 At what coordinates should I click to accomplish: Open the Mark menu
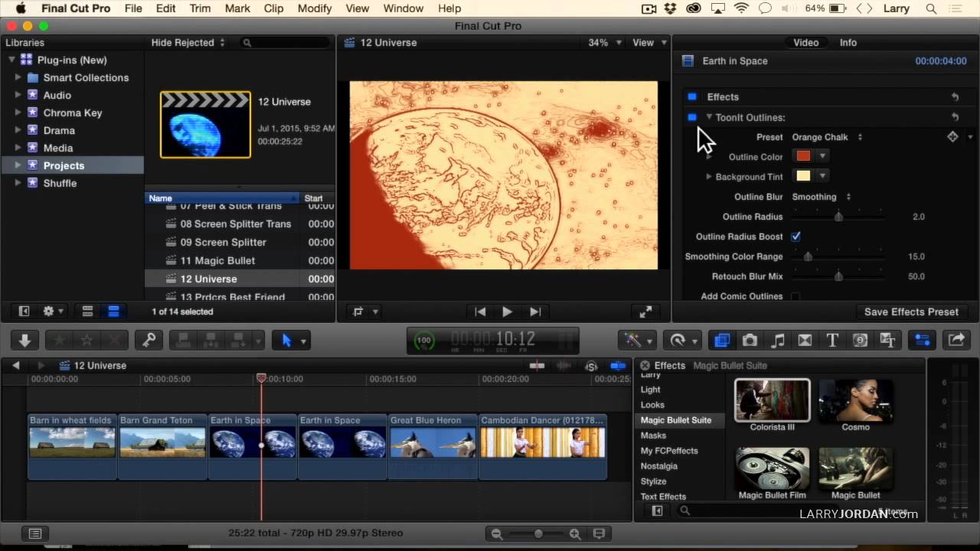point(237,8)
